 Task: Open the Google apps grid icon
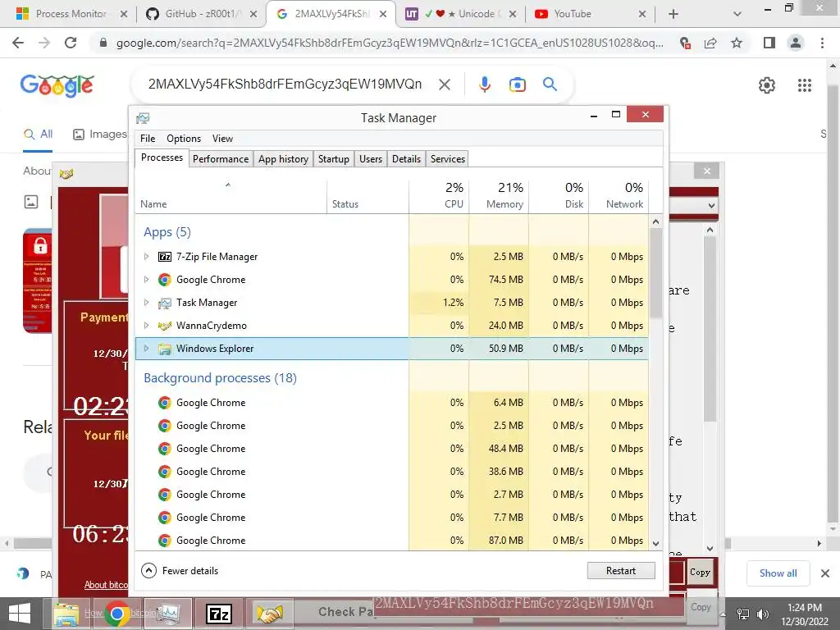pyautogui.click(x=804, y=85)
